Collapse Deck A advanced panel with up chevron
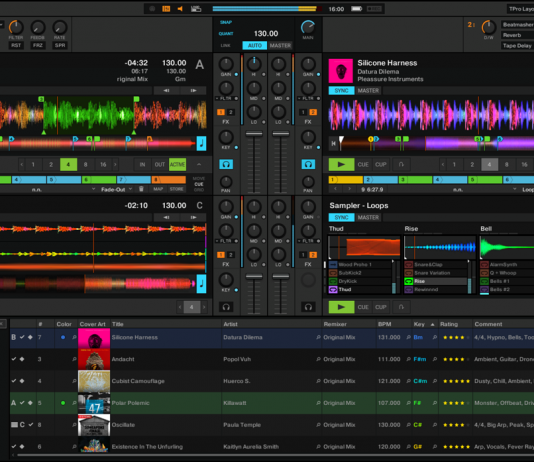 click(x=199, y=164)
